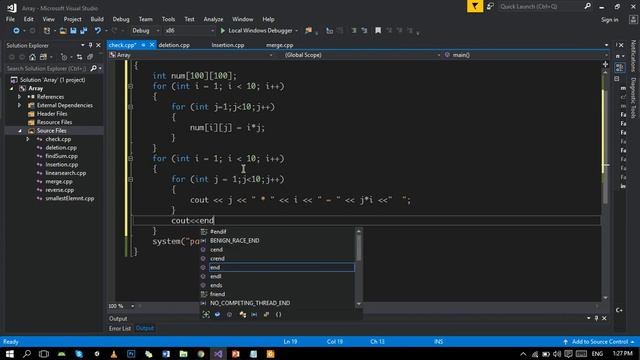Image resolution: width=640 pixels, height=360 pixels.
Task: Click Visual Studio icon in taskbar
Action: click(218, 354)
